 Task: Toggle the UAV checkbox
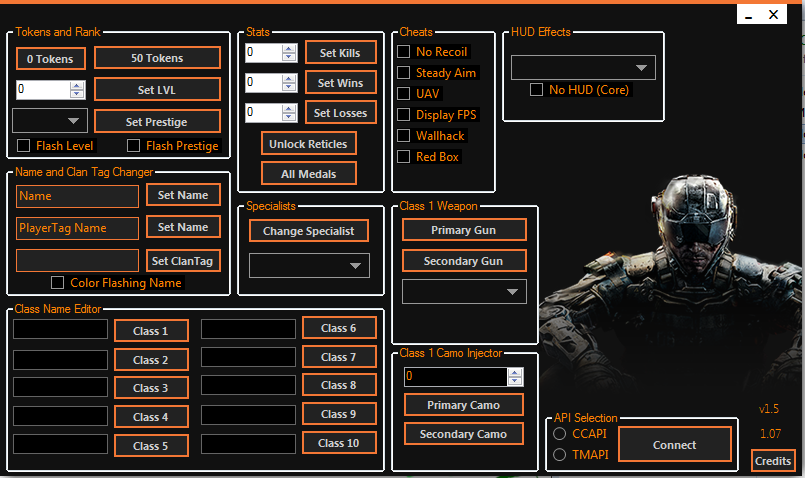click(x=404, y=93)
